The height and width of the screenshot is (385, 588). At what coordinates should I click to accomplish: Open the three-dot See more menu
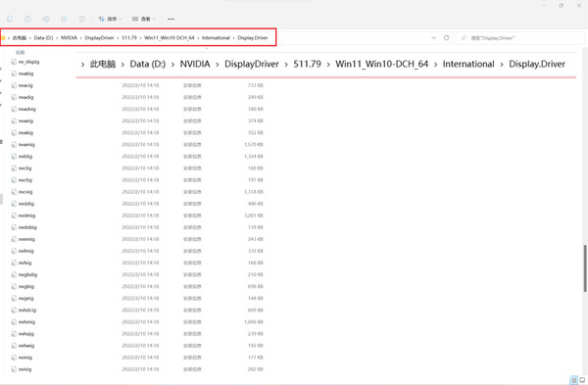171,19
